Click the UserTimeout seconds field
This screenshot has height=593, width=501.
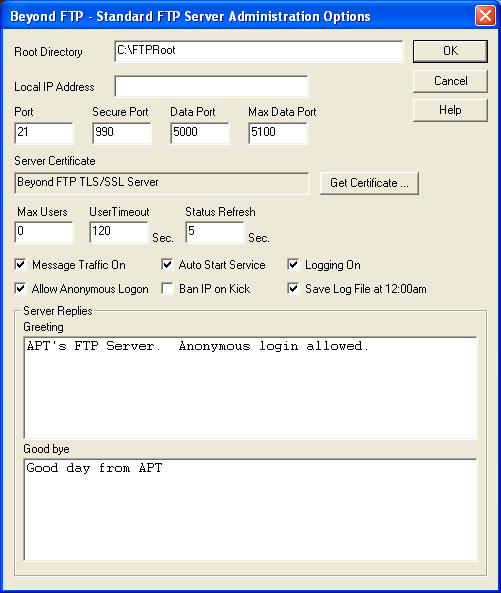tap(119, 232)
